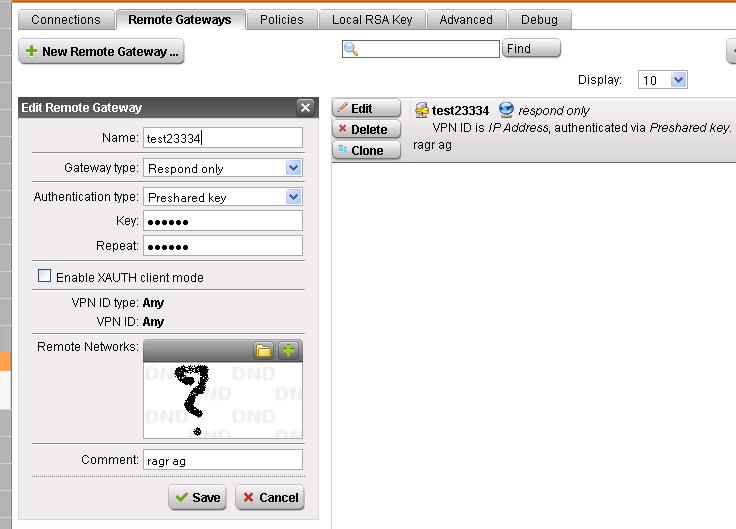Click the test23334 gateway lock icon
Image resolution: width=736 pixels, height=529 pixels.
tap(422, 110)
